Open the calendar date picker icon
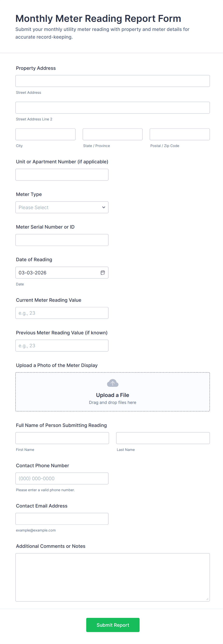Image resolution: width=223 pixels, height=644 pixels. point(103,272)
